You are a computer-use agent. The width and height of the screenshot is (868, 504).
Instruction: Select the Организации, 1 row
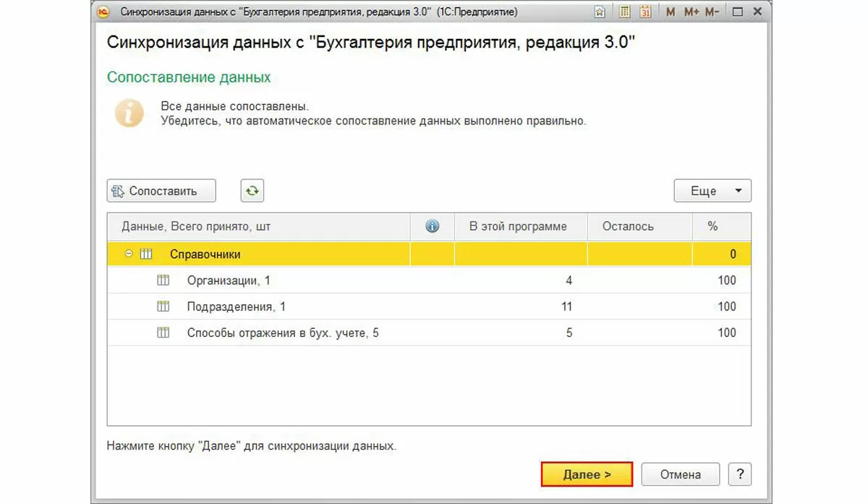coord(429,281)
